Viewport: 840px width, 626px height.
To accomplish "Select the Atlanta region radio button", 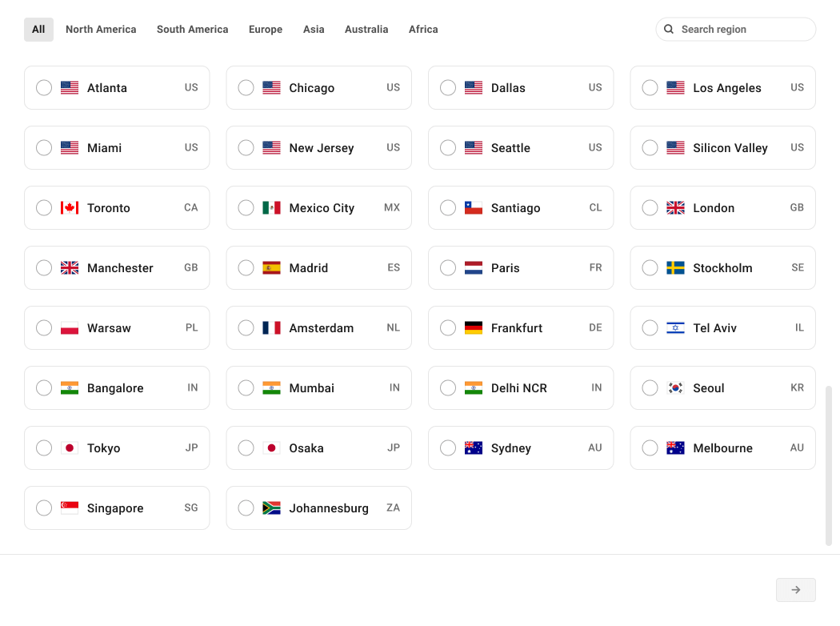I will [x=44, y=88].
